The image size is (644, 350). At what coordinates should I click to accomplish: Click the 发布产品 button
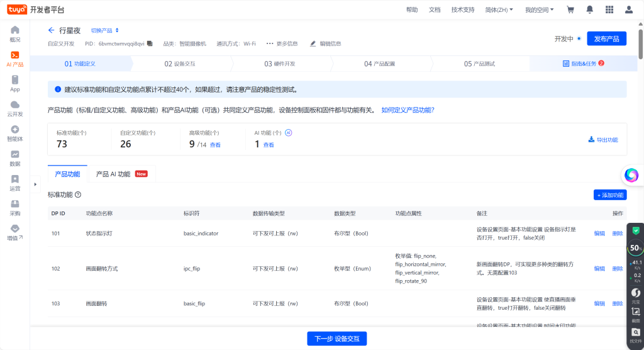pyautogui.click(x=606, y=38)
